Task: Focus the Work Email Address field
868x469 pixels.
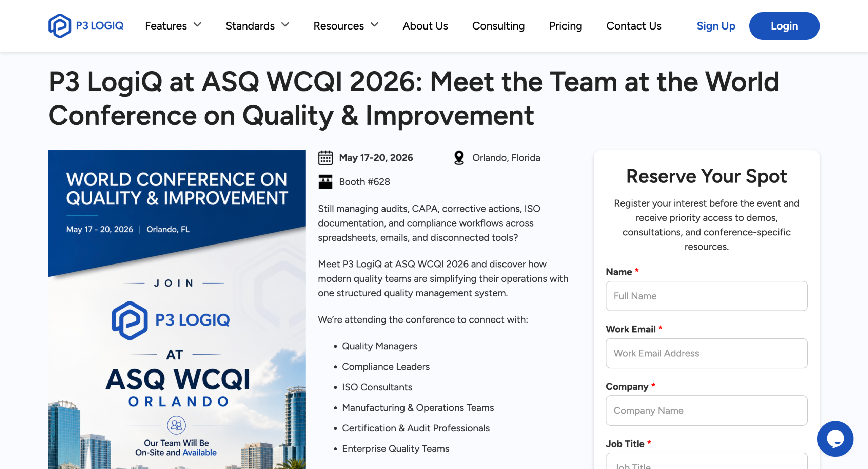Action: tap(706, 353)
